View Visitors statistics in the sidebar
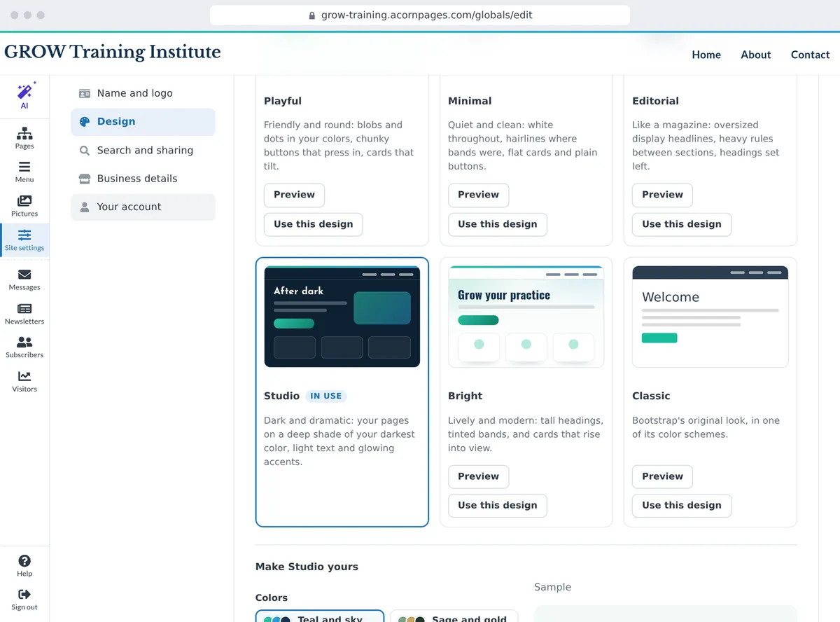The height and width of the screenshot is (622, 840). click(x=24, y=382)
